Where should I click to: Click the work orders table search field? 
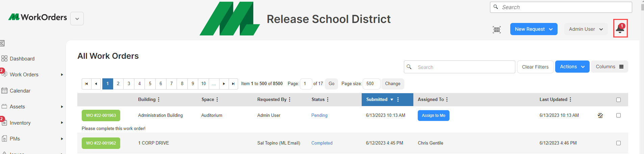pyautogui.click(x=459, y=67)
